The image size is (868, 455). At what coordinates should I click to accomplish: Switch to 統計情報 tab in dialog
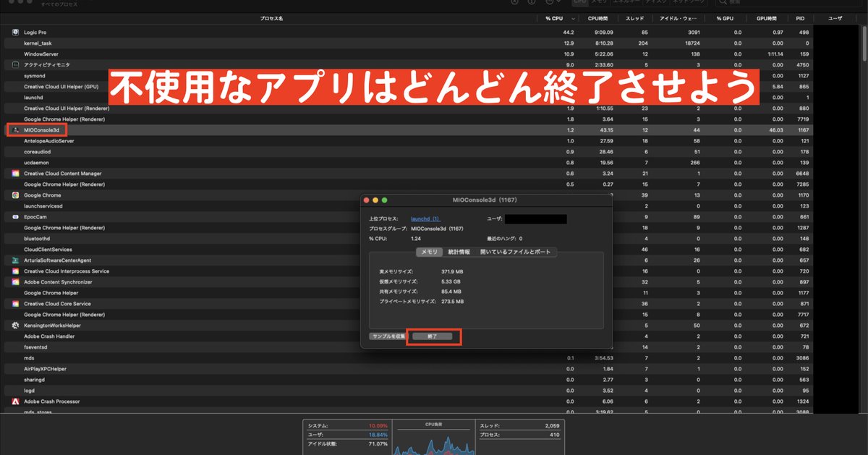(459, 252)
